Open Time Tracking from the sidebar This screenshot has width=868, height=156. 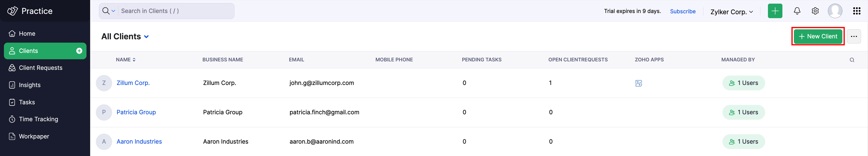pyautogui.click(x=38, y=119)
